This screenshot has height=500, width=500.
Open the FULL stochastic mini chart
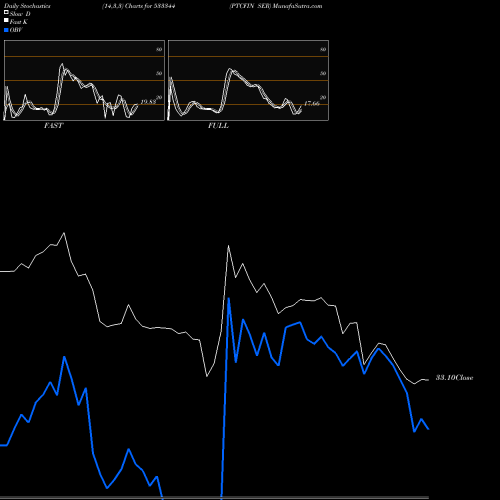pyautogui.click(x=248, y=80)
